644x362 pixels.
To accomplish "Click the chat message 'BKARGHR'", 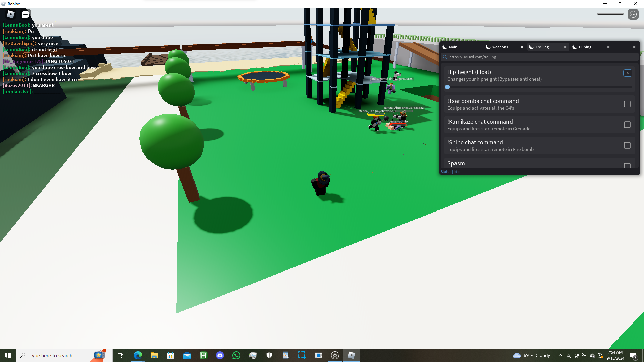I will click(44, 85).
